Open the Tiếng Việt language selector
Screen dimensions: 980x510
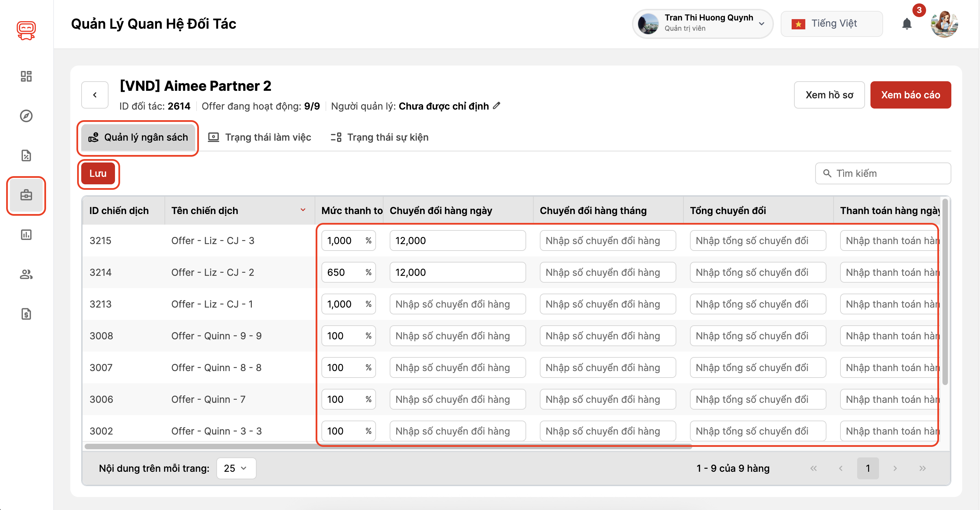coord(831,24)
